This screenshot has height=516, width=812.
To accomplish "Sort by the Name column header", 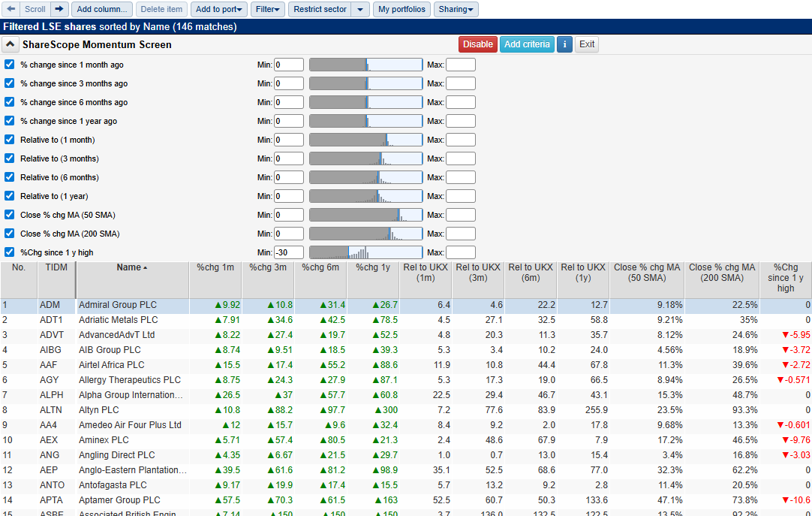I will (x=132, y=279).
